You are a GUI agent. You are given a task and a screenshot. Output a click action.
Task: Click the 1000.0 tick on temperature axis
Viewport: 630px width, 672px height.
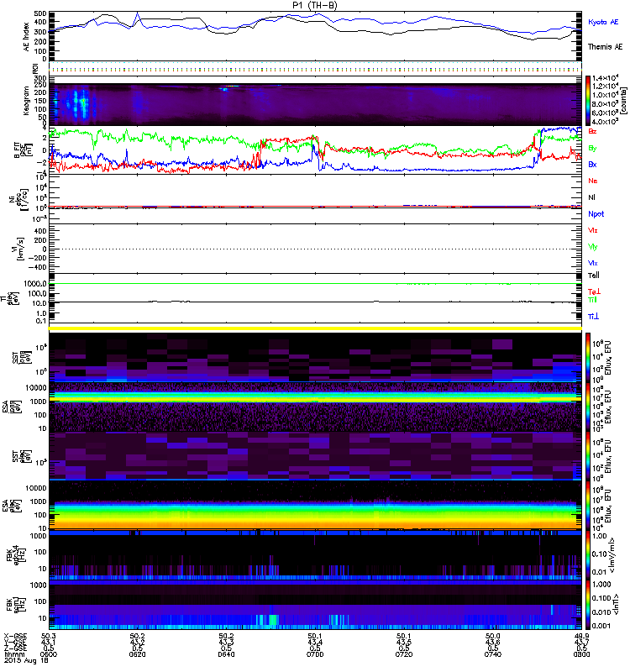[35, 284]
